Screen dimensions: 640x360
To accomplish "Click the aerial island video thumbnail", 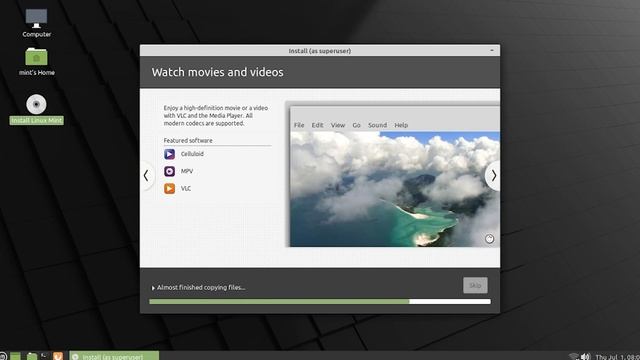I will 395,189.
